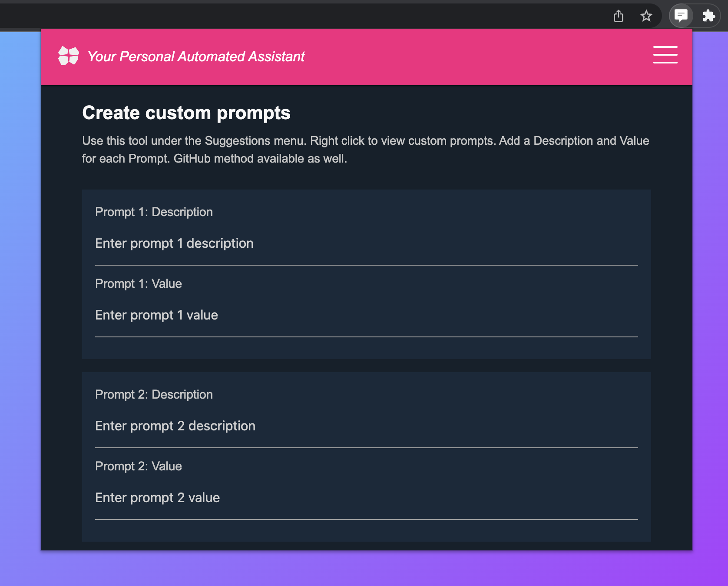Click 'Your Personal Automated Assistant' title
Viewport: 728px width, 586px height.
[x=196, y=57]
